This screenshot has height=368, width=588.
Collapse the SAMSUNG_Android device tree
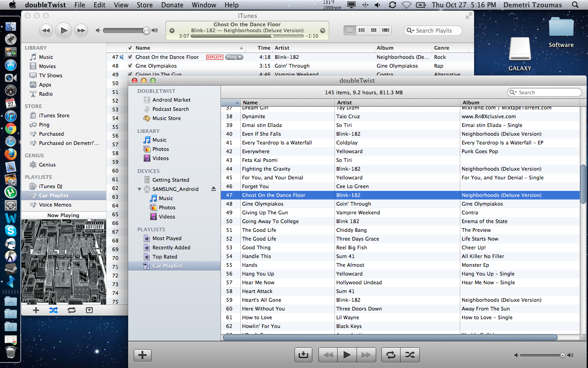139,189
